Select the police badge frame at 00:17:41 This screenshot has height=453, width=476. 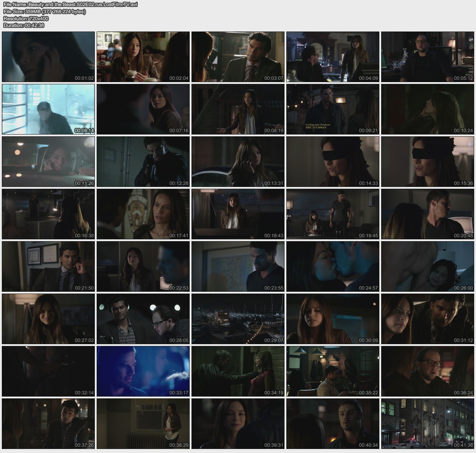pos(143,214)
